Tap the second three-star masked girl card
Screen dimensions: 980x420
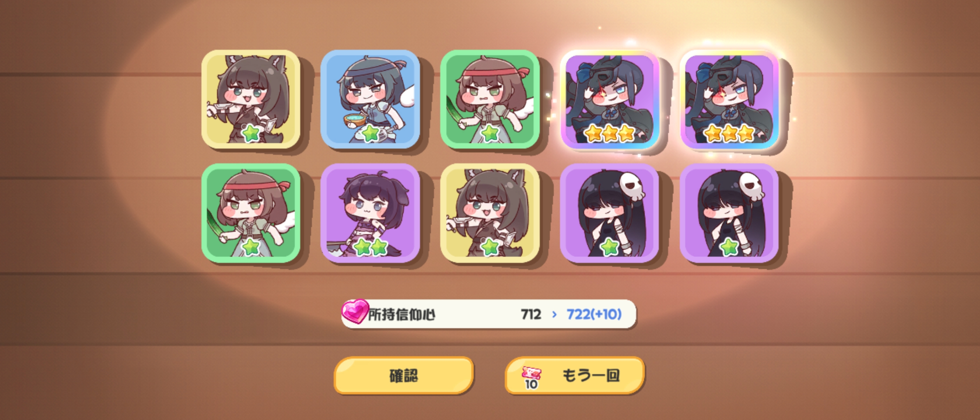[x=729, y=100]
